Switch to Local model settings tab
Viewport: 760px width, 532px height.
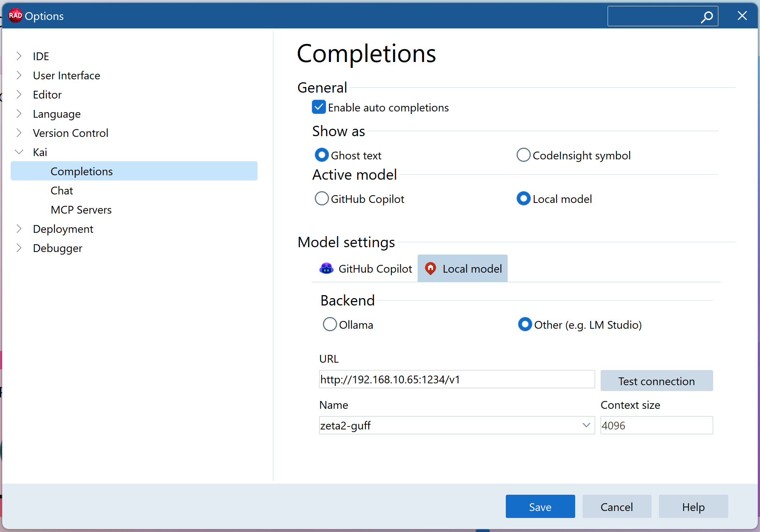click(x=463, y=269)
